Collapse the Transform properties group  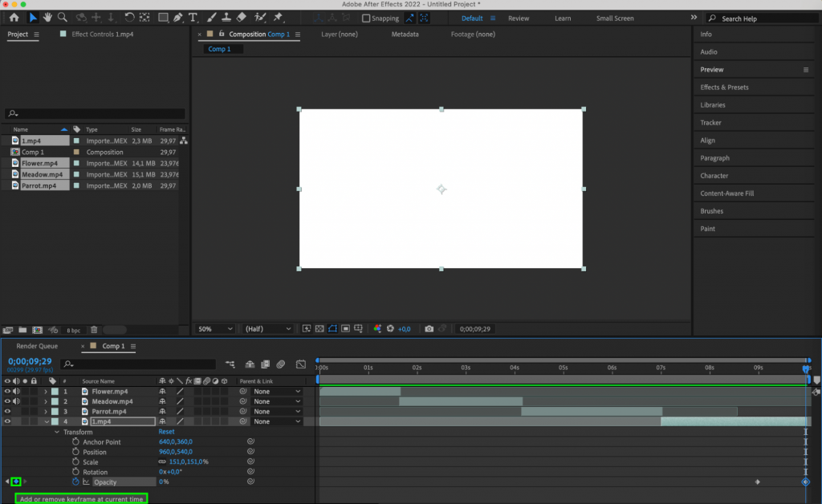(56, 432)
